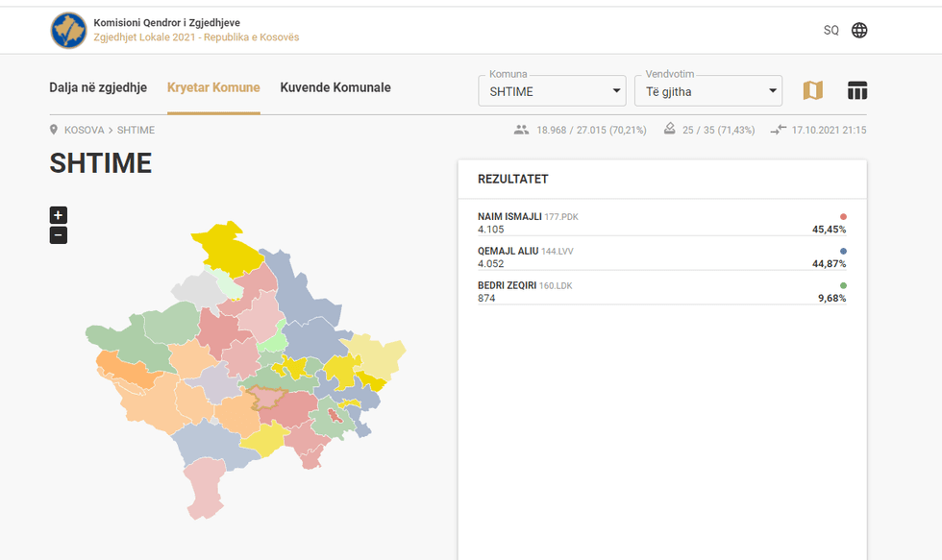Switch to Kuvende Komunale tab

click(335, 87)
